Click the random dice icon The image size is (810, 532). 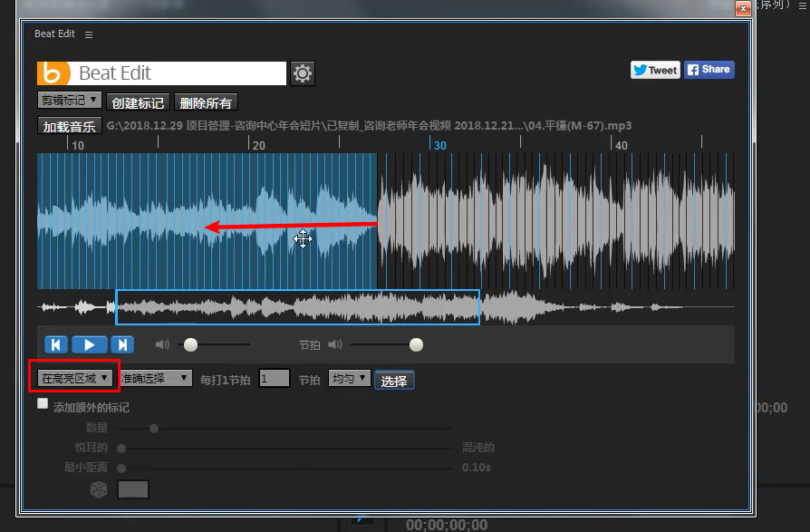pyautogui.click(x=99, y=489)
